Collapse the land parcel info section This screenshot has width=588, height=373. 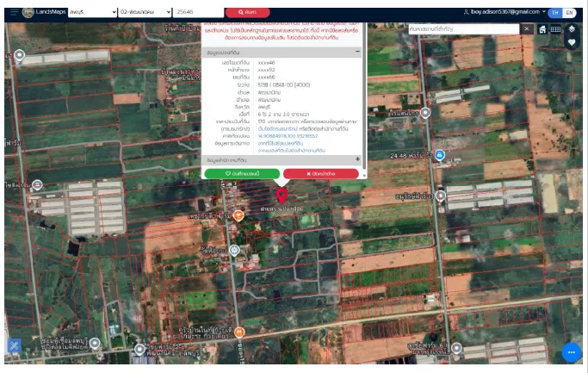point(357,52)
